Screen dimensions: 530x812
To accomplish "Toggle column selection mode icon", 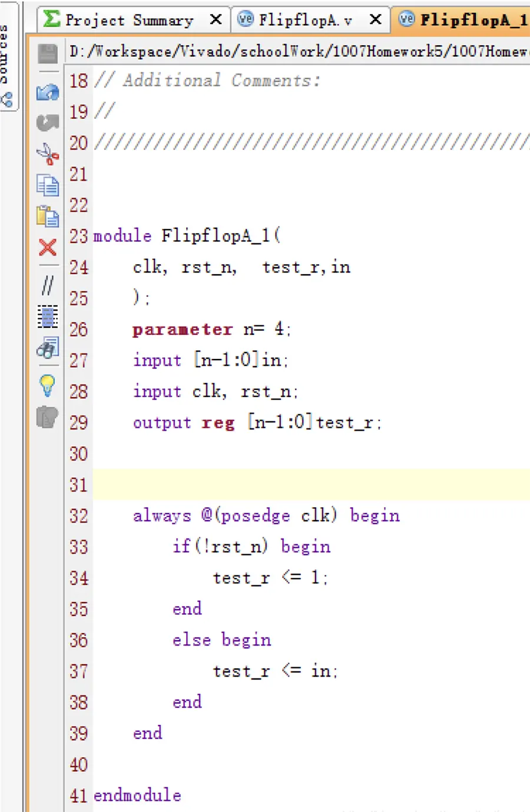I will pyautogui.click(x=48, y=317).
